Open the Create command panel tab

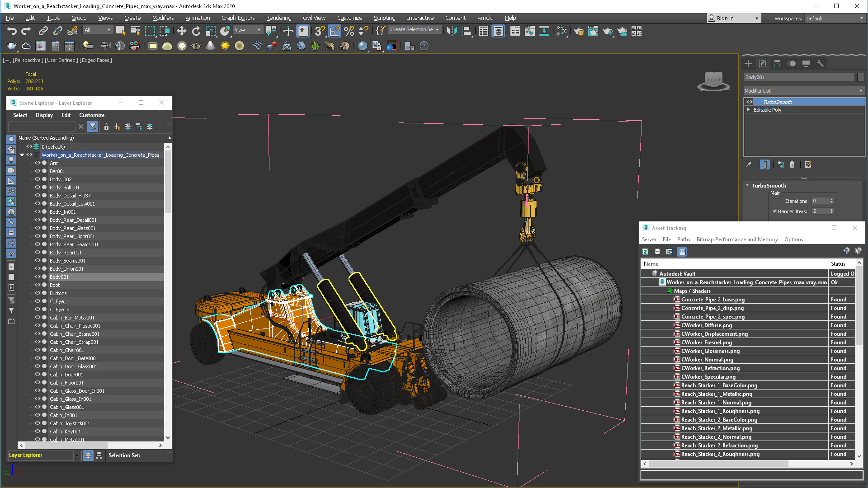point(748,64)
